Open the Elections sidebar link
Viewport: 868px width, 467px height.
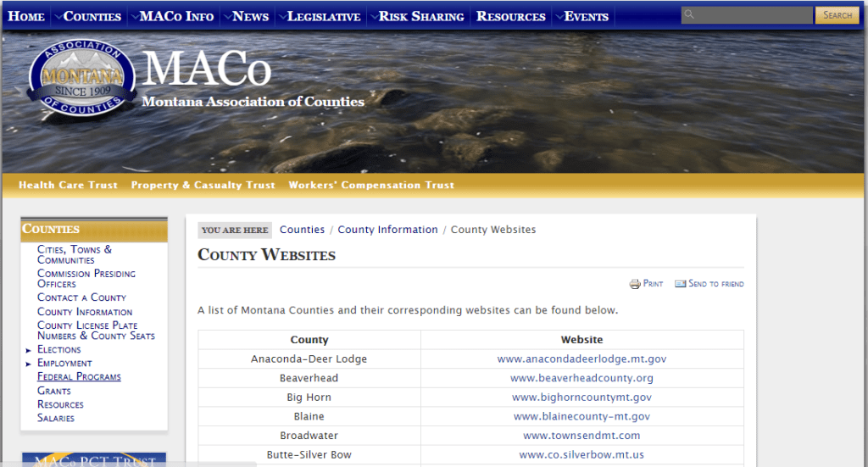click(x=59, y=350)
